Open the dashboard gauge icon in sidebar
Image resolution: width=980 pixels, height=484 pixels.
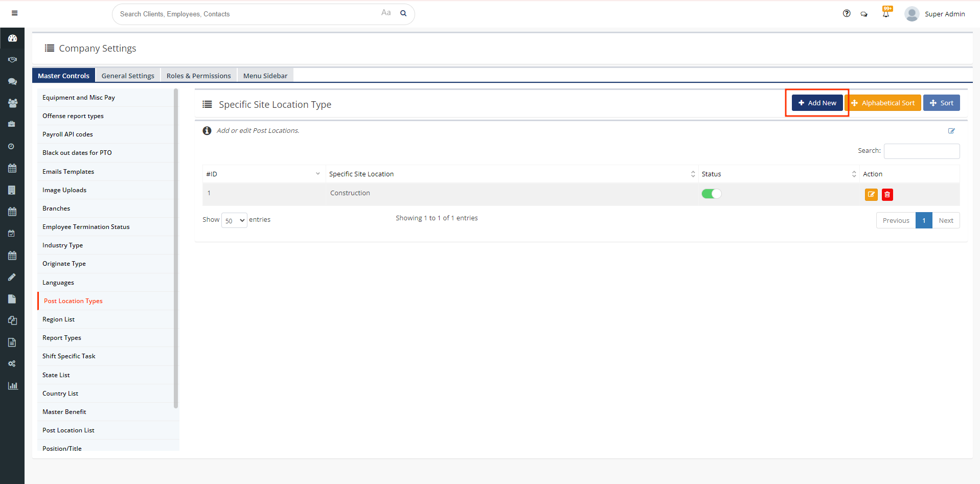(x=12, y=38)
